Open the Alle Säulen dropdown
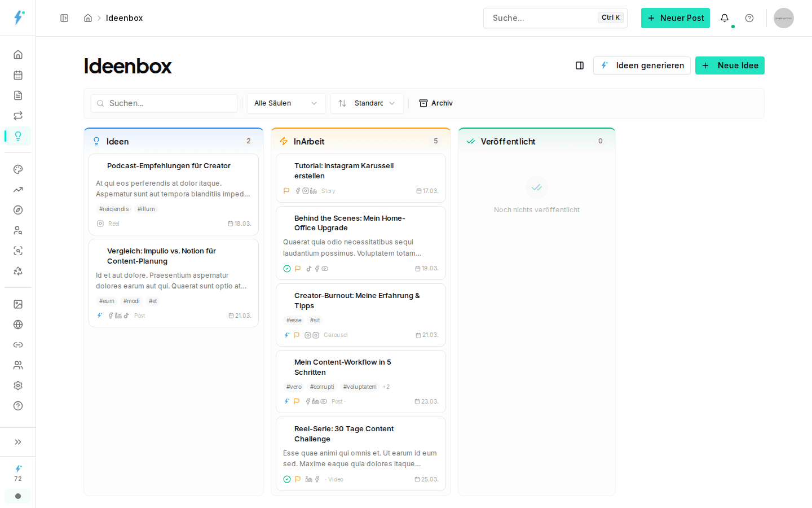 click(286, 103)
